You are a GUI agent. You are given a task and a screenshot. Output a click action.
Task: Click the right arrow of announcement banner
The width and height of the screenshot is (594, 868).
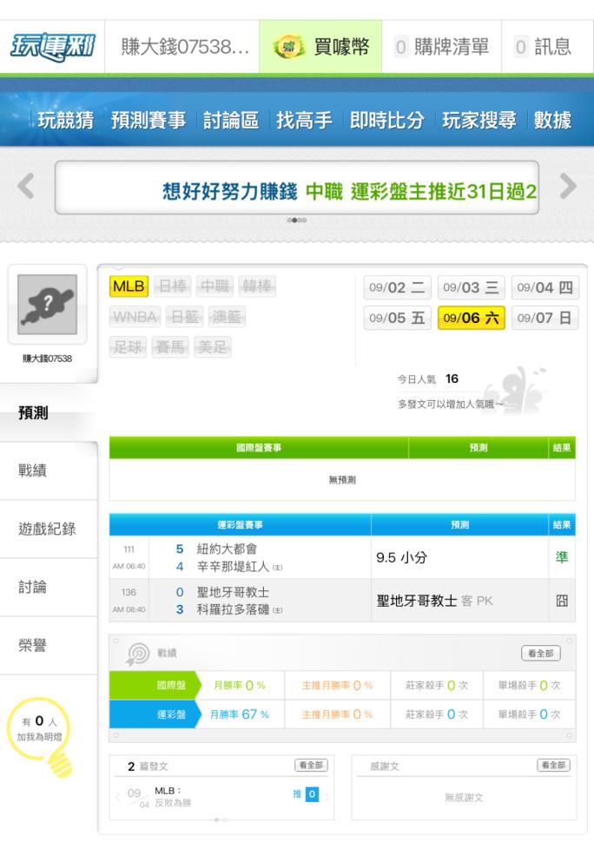pyautogui.click(x=567, y=186)
